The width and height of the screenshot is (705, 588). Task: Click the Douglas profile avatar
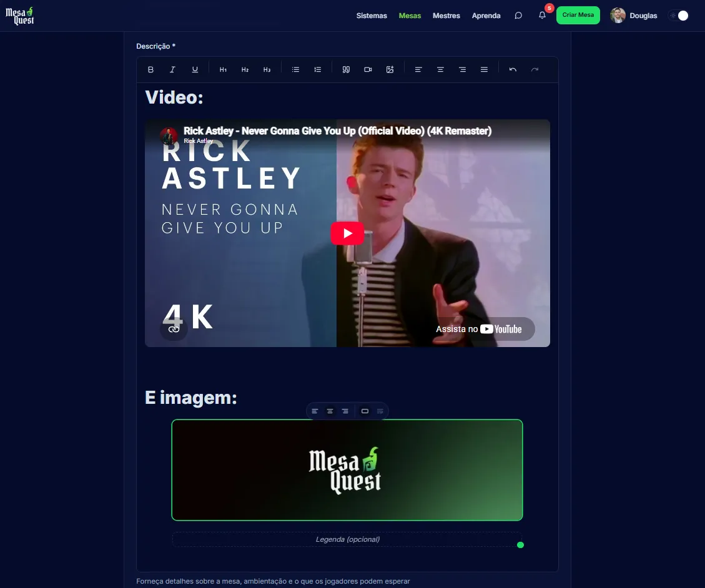tap(618, 16)
